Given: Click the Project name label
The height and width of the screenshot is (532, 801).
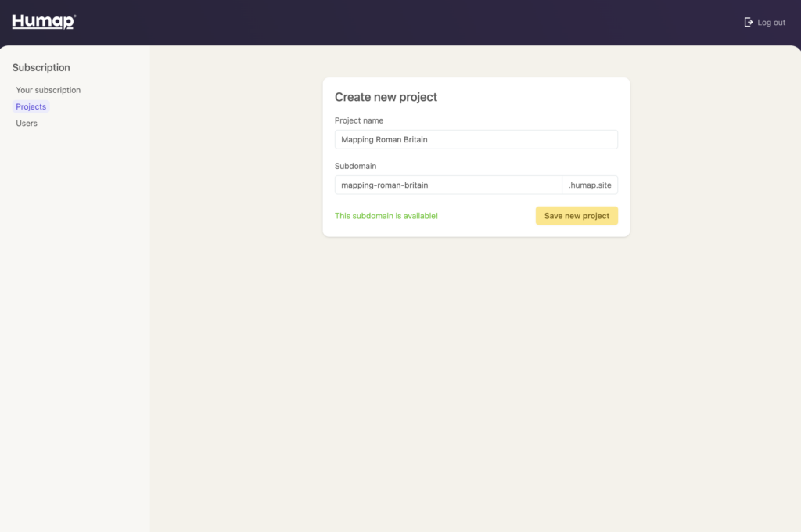Looking at the screenshot, I should pos(359,120).
